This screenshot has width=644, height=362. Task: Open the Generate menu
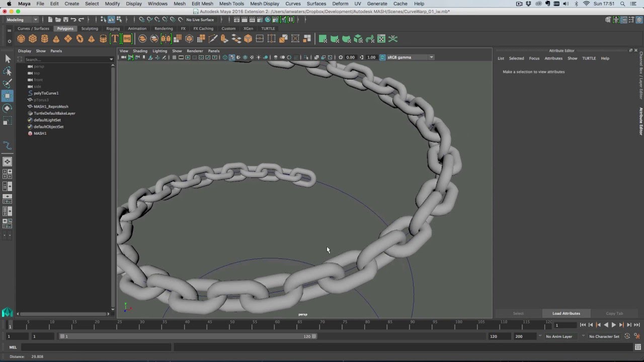point(377,4)
